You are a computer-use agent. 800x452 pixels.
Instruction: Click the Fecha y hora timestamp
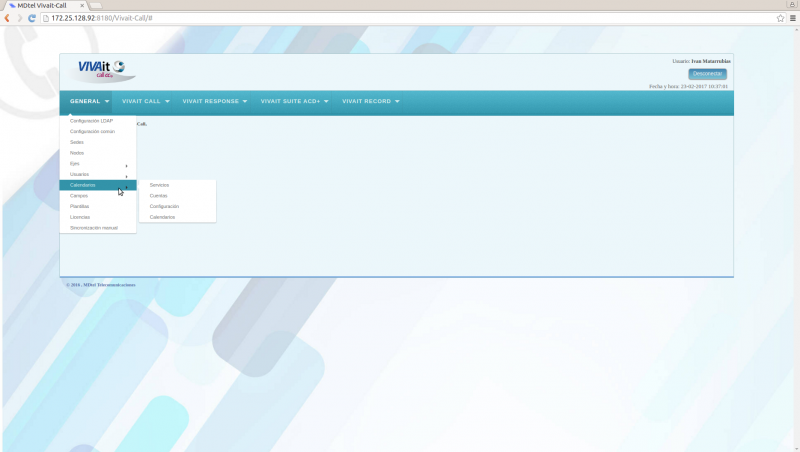tap(688, 87)
